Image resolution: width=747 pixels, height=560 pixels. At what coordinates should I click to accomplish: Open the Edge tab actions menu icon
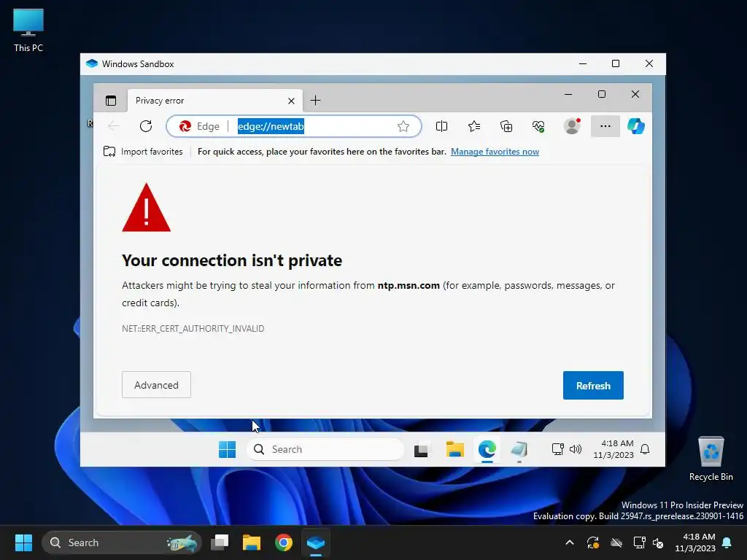click(111, 101)
